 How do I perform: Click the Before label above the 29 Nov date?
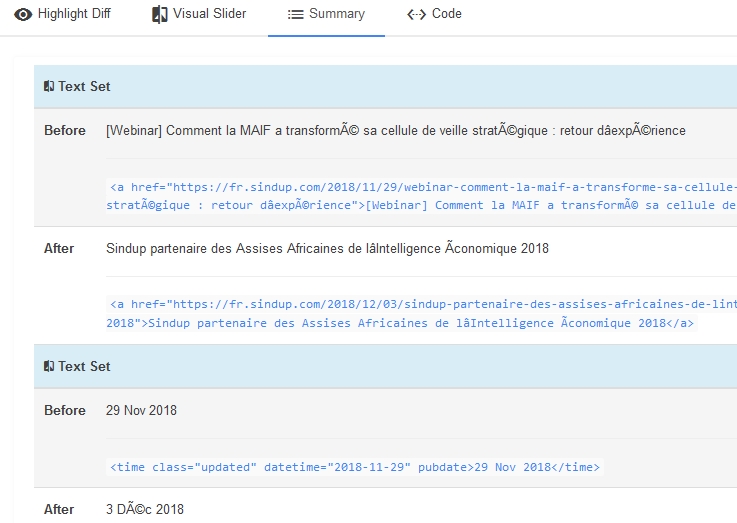pos(65,410)
